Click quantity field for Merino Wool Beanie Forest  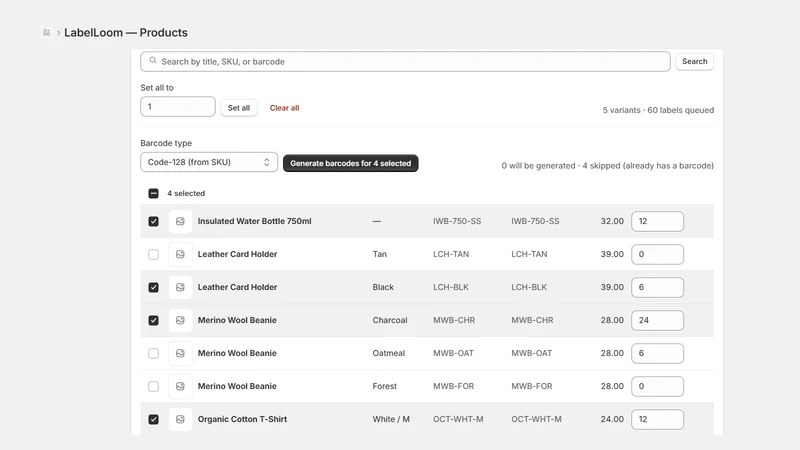[x=657, y=386]
